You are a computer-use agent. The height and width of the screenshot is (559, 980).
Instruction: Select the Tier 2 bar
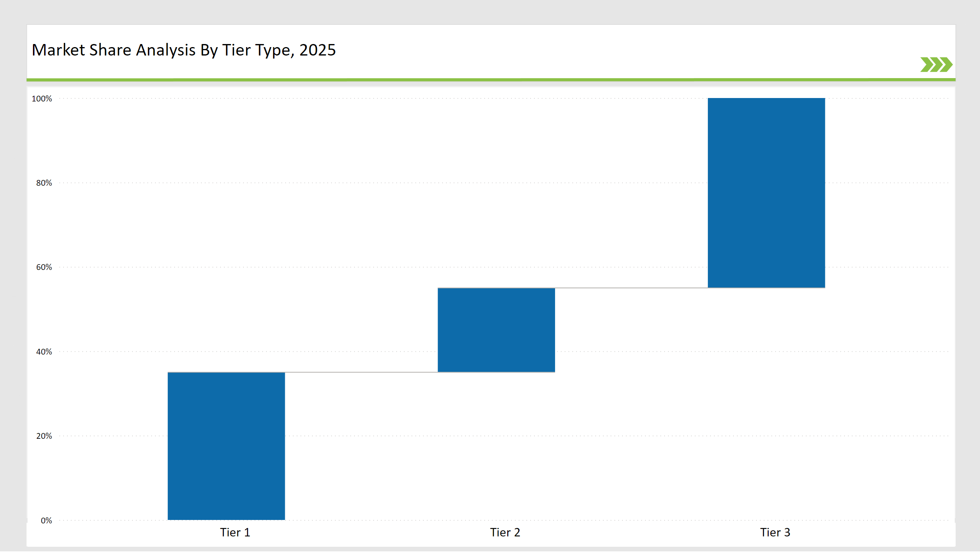pyautogui.click(x=497, y=330)
